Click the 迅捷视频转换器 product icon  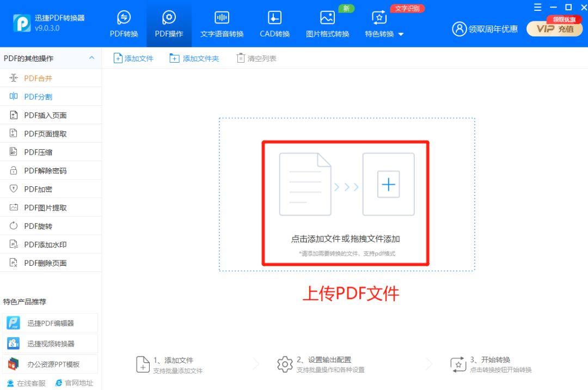(x=14, y=344)
